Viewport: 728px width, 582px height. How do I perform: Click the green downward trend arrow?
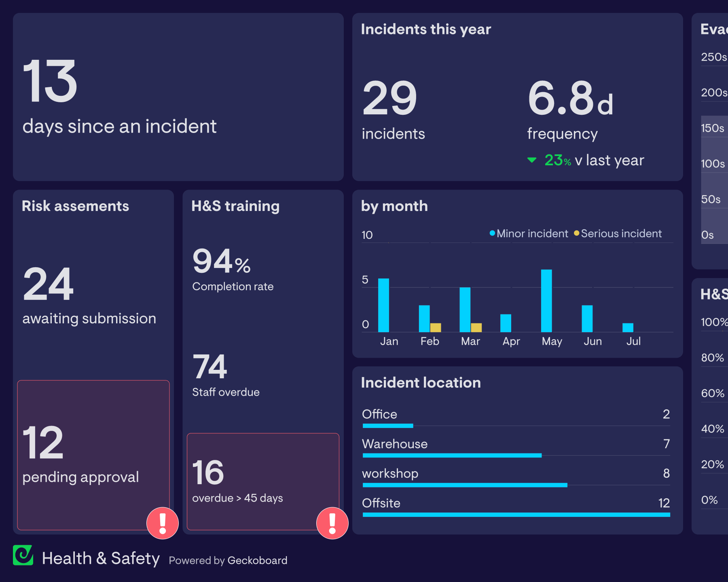coord(532,160)
